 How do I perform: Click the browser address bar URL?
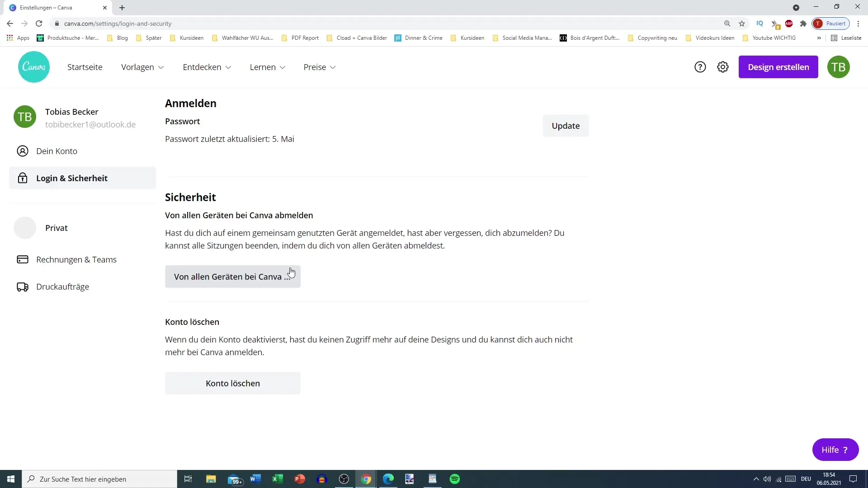click(118, 23)
